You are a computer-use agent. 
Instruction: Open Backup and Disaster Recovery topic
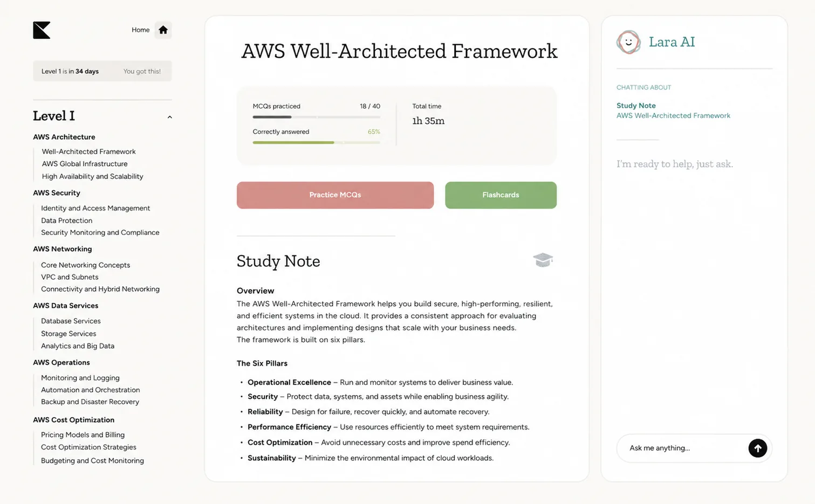[x=90, y=402]
